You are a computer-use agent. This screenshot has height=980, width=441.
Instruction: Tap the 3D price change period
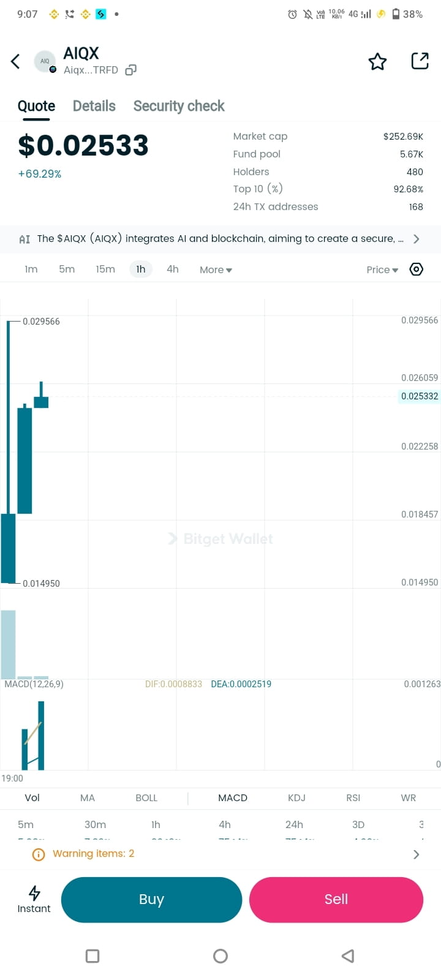click(x=358, y=825)
